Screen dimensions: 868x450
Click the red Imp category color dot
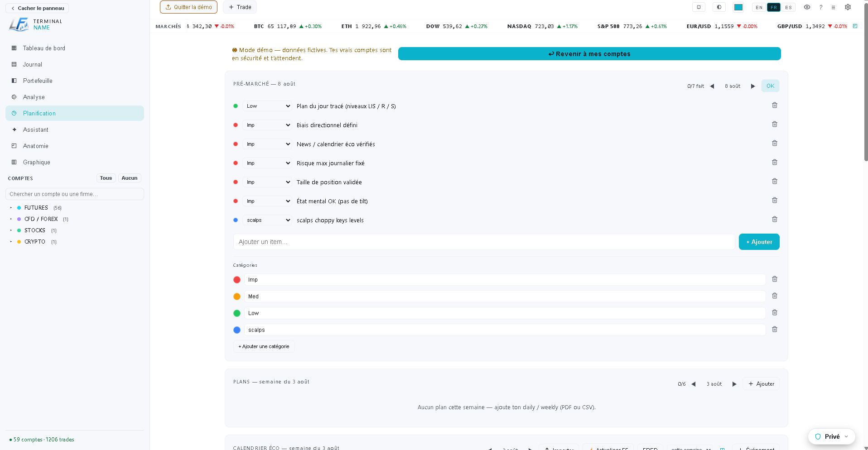pyautogui.click(x=237, y=280)
